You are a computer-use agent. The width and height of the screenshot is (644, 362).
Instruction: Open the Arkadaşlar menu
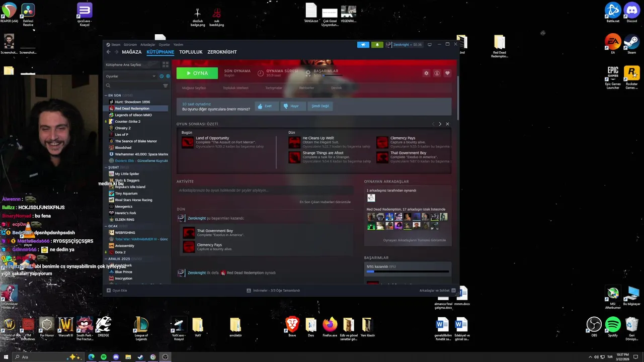[148, 44]
